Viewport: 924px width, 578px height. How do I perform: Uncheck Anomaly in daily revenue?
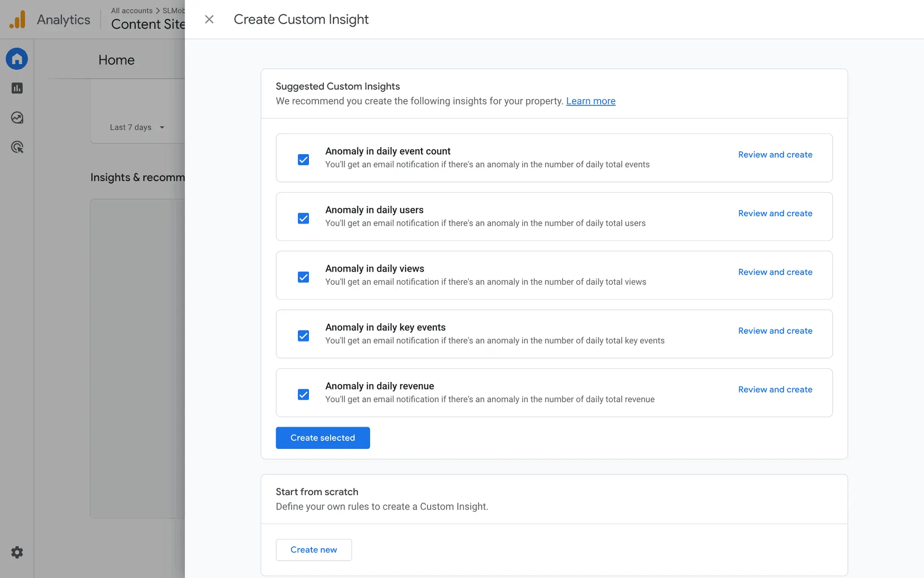[x=303, y=394]
